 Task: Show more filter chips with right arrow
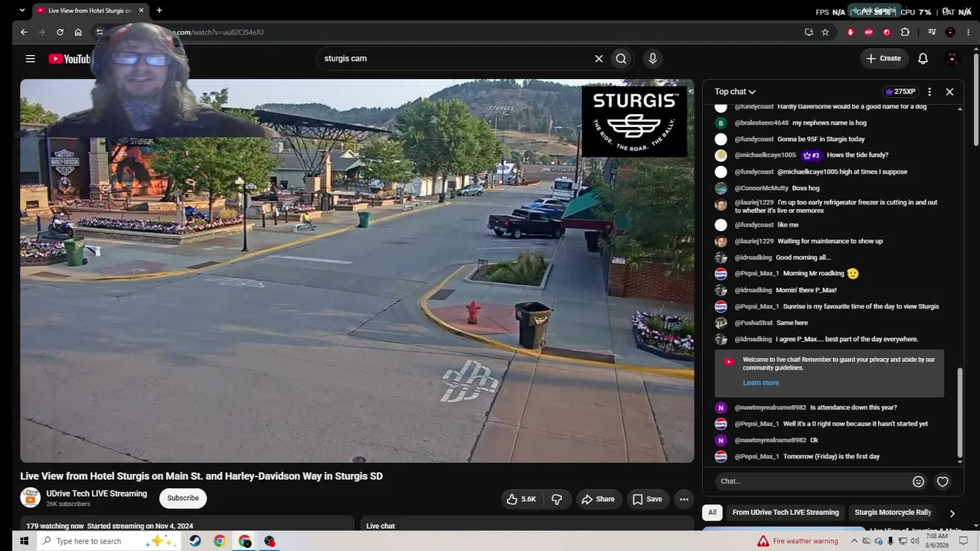pyautogui.click(x=952, y=514)
